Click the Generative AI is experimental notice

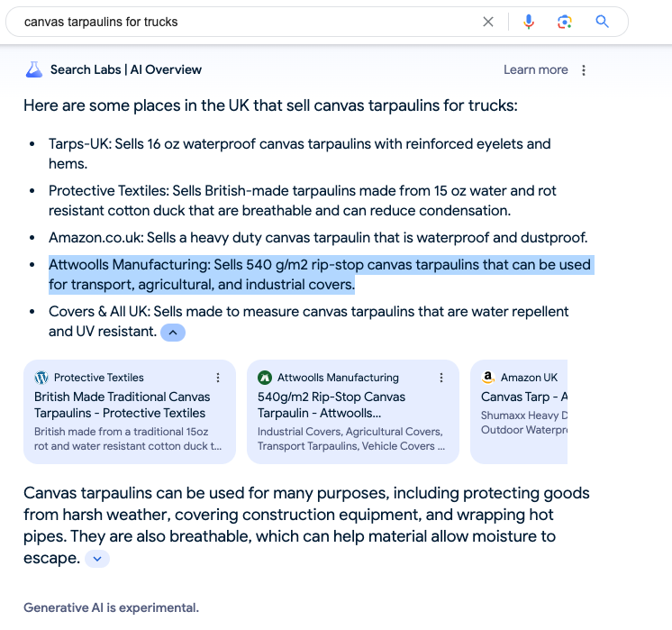click(x=111, y=607)
